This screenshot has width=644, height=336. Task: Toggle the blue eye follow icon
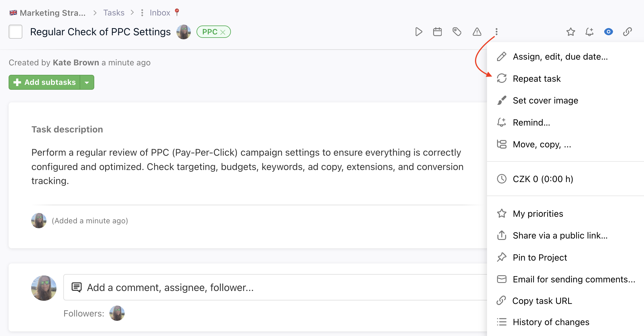click(608, 32)
